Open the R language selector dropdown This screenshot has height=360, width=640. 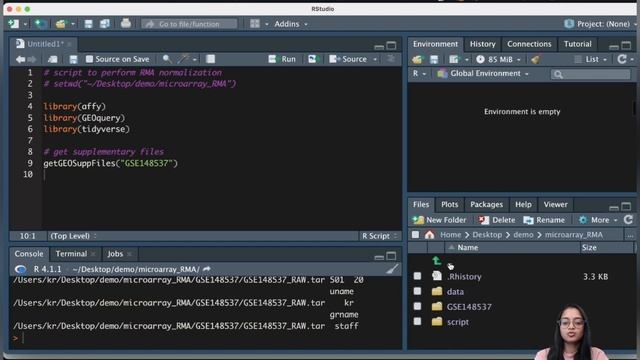click(419, 73)
